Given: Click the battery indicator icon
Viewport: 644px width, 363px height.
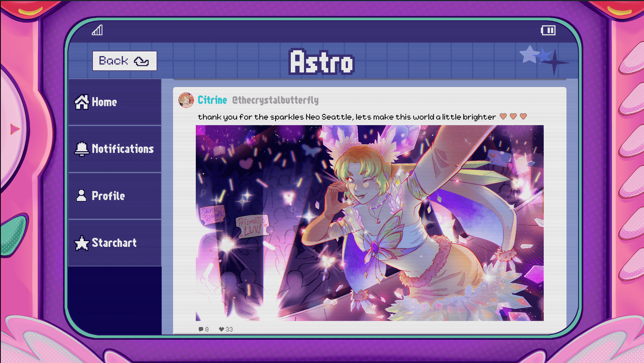Looking at the screenshot, I should pos(548,30).
